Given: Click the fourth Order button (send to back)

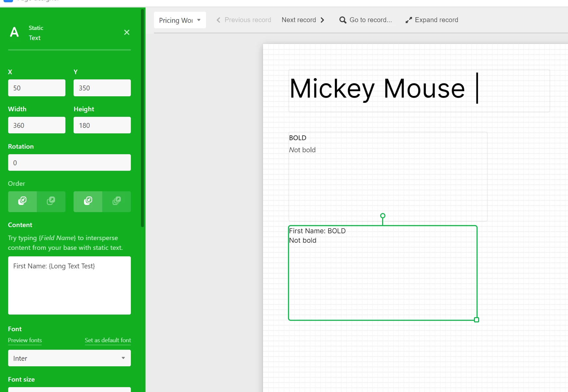Looking at the screenshot, I should [x=117, y=201].
